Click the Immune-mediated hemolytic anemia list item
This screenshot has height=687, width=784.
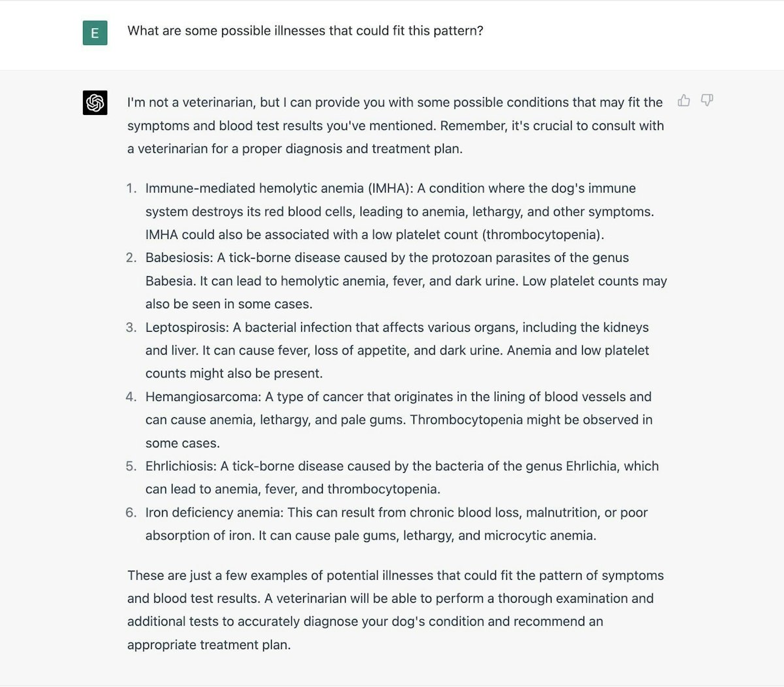click(x=399, y=211)
